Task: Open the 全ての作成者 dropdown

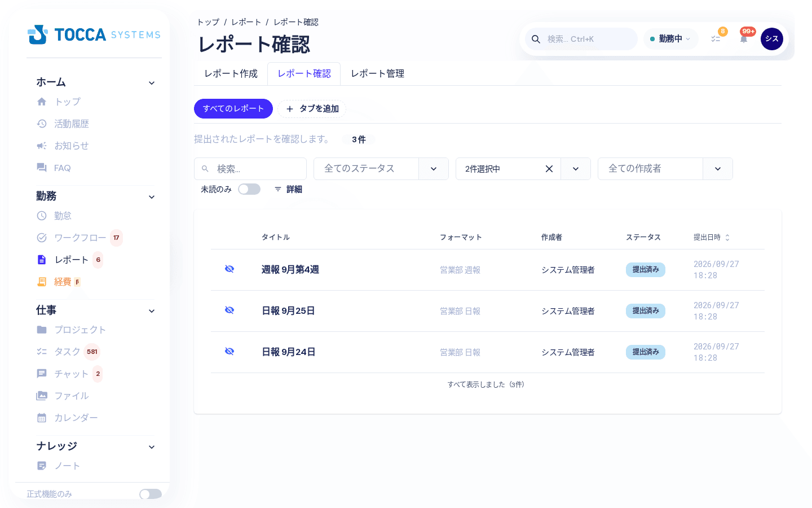Action: coord(665,169)
